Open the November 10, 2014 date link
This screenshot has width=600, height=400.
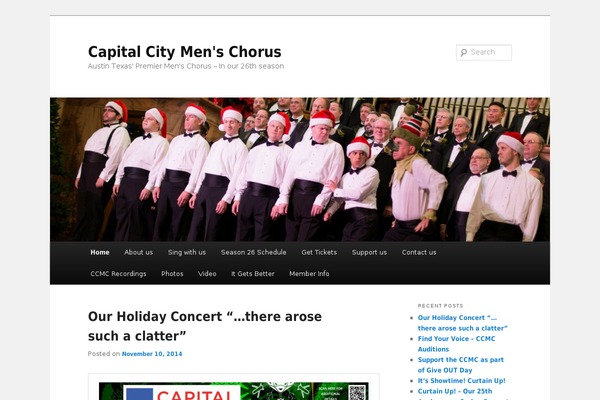pos(152,354)
